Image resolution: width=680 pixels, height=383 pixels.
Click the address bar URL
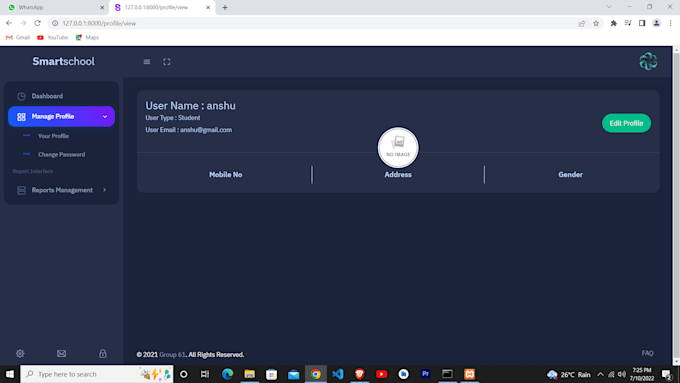(x=99, y=23)
